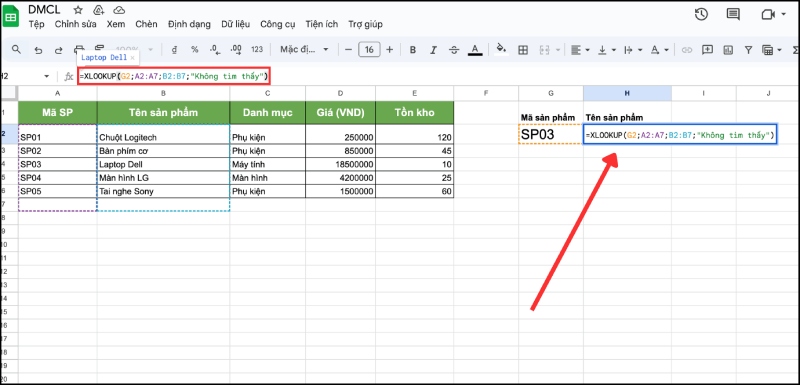Open the font dropdown Mặc đị...
Screen dimensions: 800x385
[x=304, y=49]
